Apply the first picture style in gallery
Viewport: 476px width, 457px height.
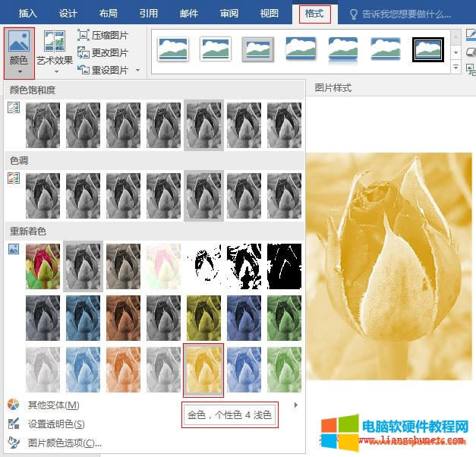click(x=172, y=49)
